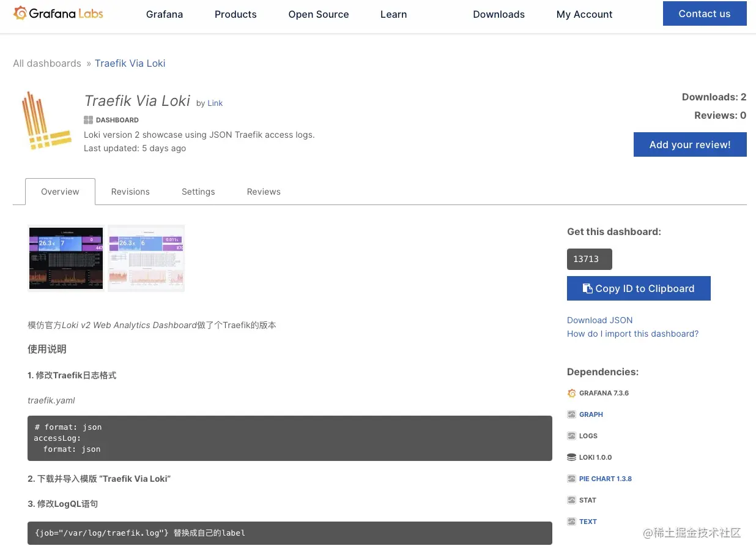Open the Open Source menu
Viewport: 756px width, 554px height.
click(319, 14)
